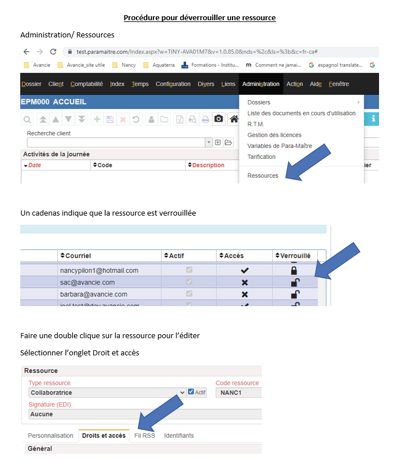Go to next record with down arrow
This screenshot has width=397, height=461.
pos(68,119)
